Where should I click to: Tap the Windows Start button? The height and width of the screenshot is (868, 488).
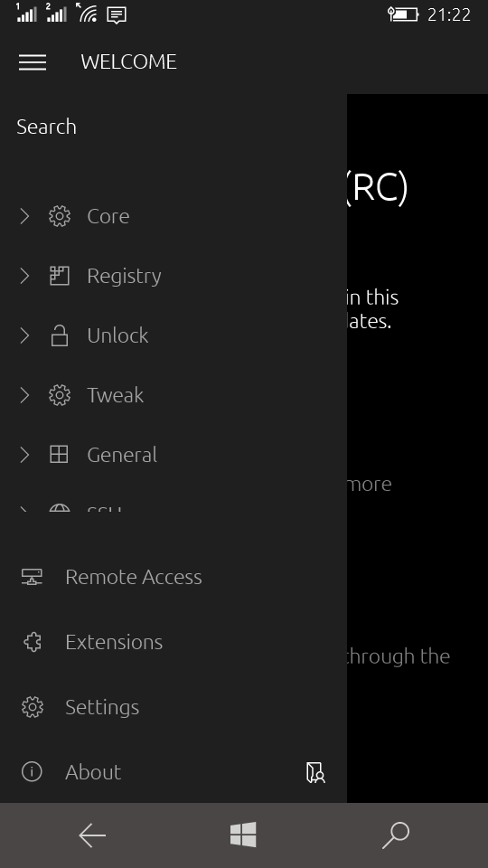tap(243, 835)
